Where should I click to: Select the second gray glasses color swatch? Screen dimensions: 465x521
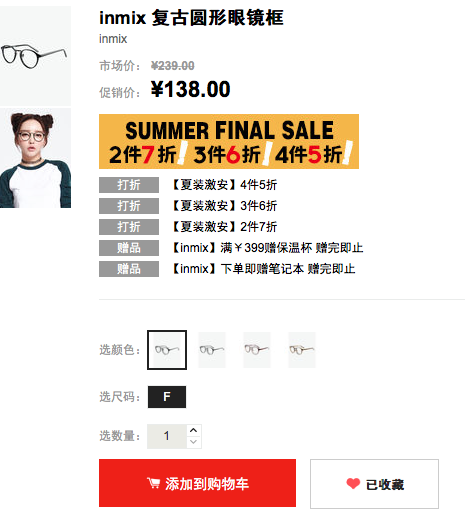pos(212,350)
